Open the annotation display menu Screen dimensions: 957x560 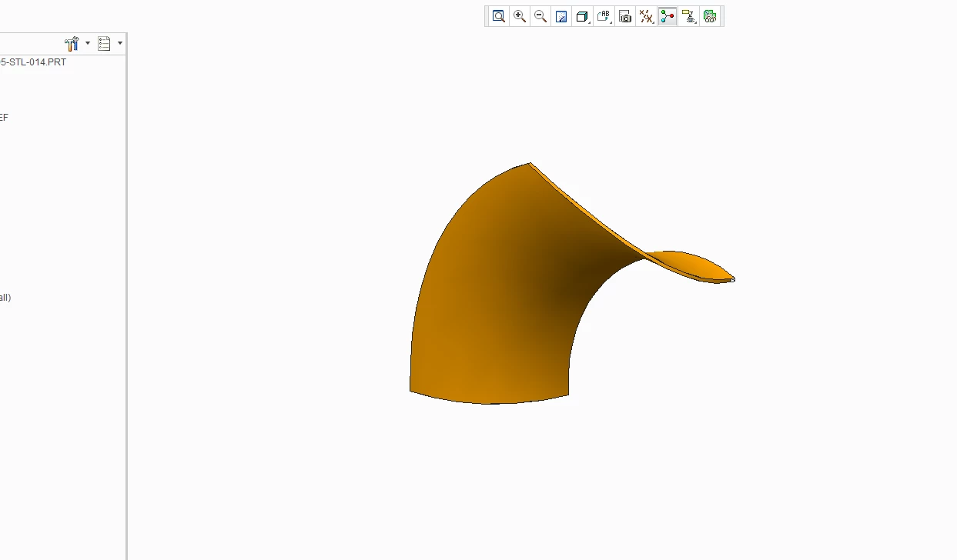click(689, 16)
